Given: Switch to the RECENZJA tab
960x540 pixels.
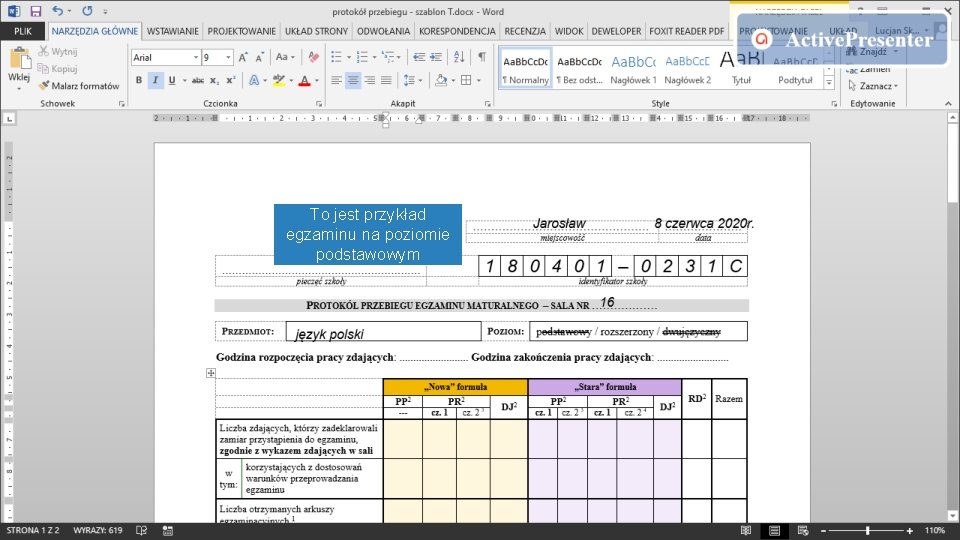Looking at the screenshot, I should click(525, 31).
